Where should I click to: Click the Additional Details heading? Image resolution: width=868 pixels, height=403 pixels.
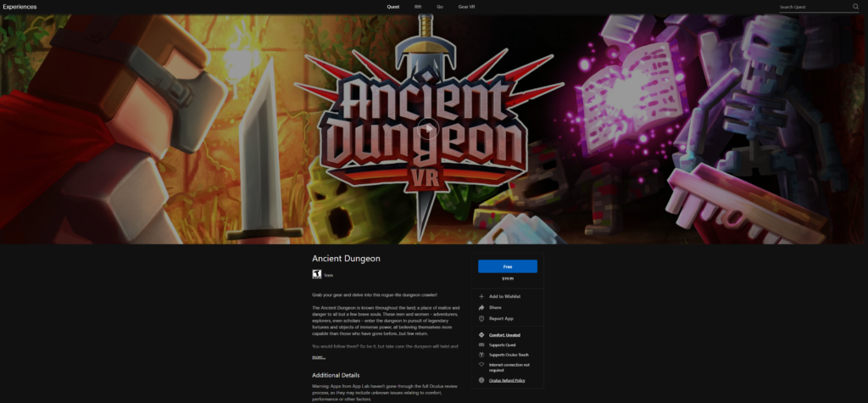click(336, 375)
